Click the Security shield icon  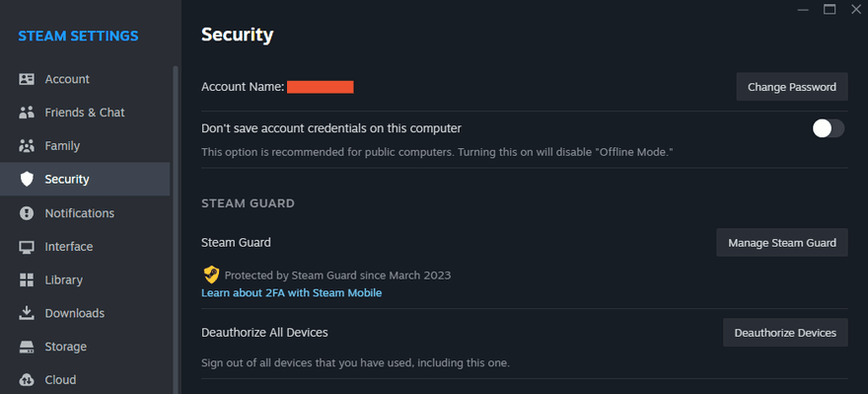coord(27,179)
